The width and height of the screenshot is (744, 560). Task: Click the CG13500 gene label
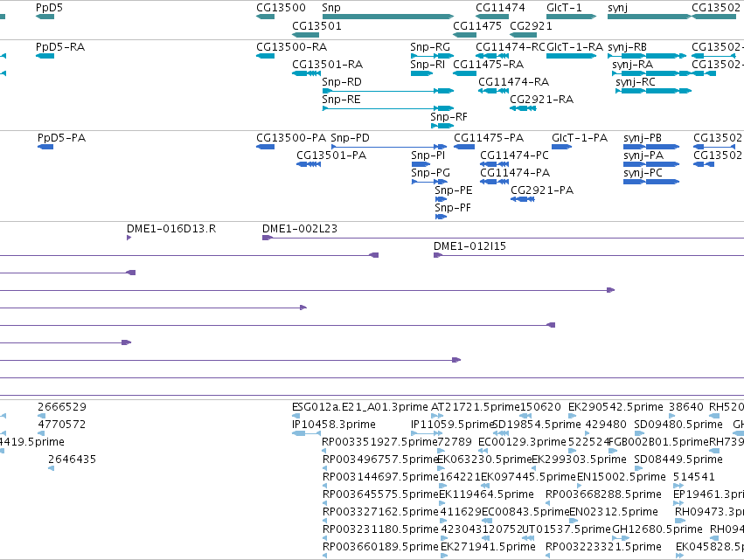click(281, 8)
